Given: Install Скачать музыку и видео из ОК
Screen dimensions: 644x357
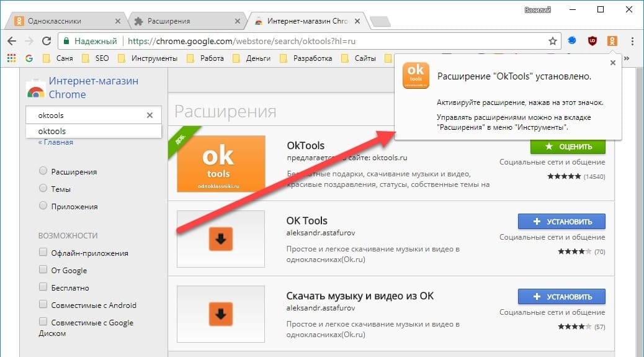Looking at the screenshot, I should click(x=561, y=297).
